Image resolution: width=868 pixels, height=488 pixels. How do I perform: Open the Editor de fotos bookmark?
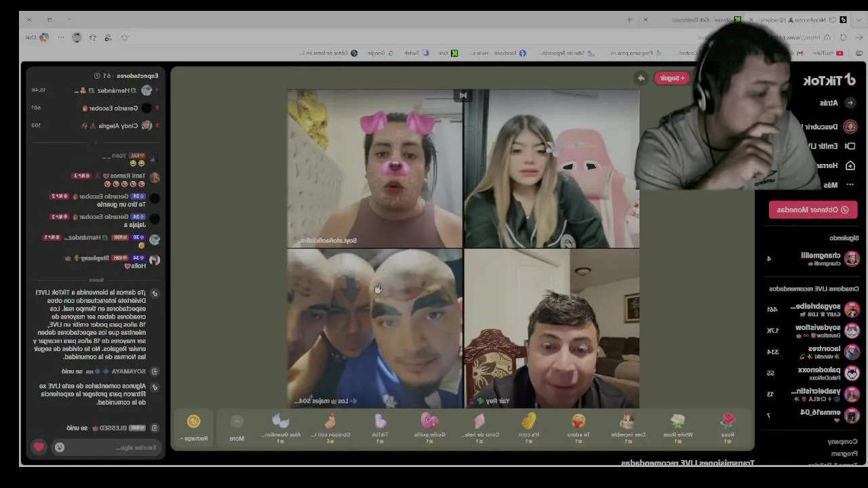pyautogui.click(x=329, y=53)
